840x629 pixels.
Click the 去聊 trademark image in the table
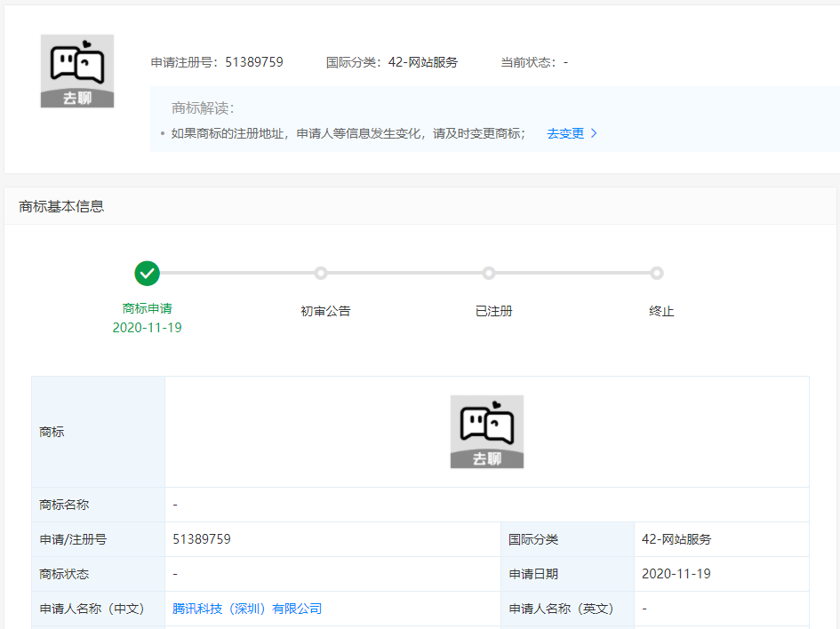coord(487,432)
